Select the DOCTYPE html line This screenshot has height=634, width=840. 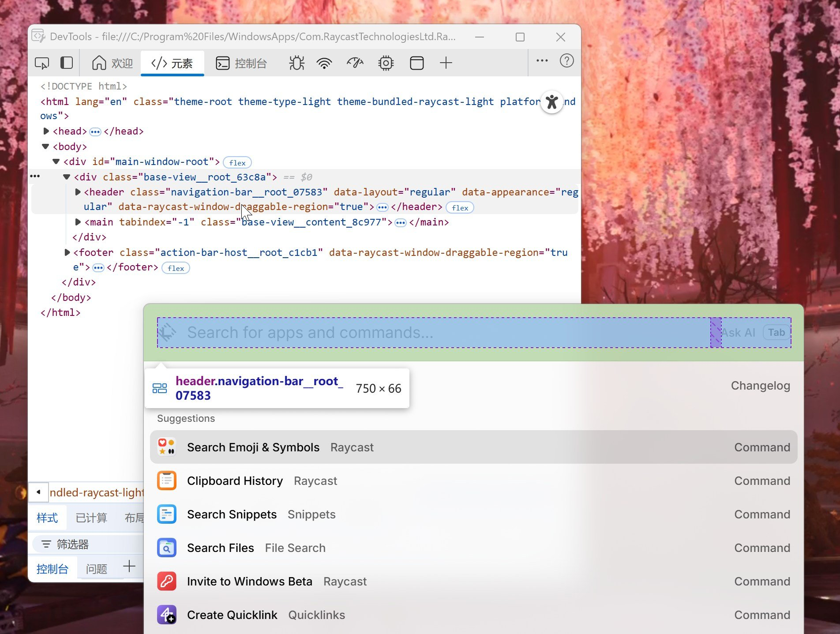[83, 86]
